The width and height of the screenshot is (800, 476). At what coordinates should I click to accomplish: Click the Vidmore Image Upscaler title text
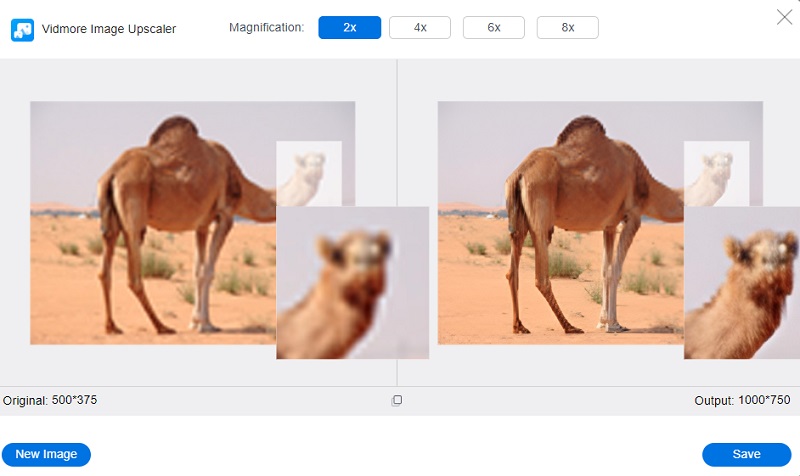tap(108, 29)
